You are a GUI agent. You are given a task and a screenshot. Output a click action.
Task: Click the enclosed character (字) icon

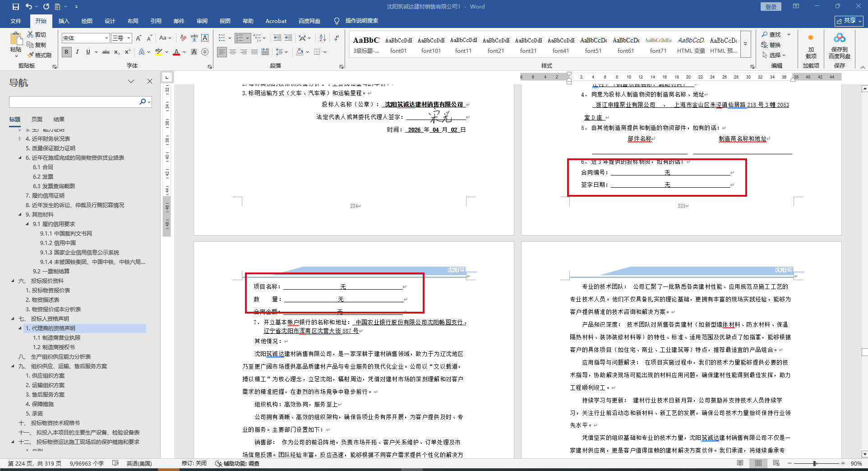205,52
